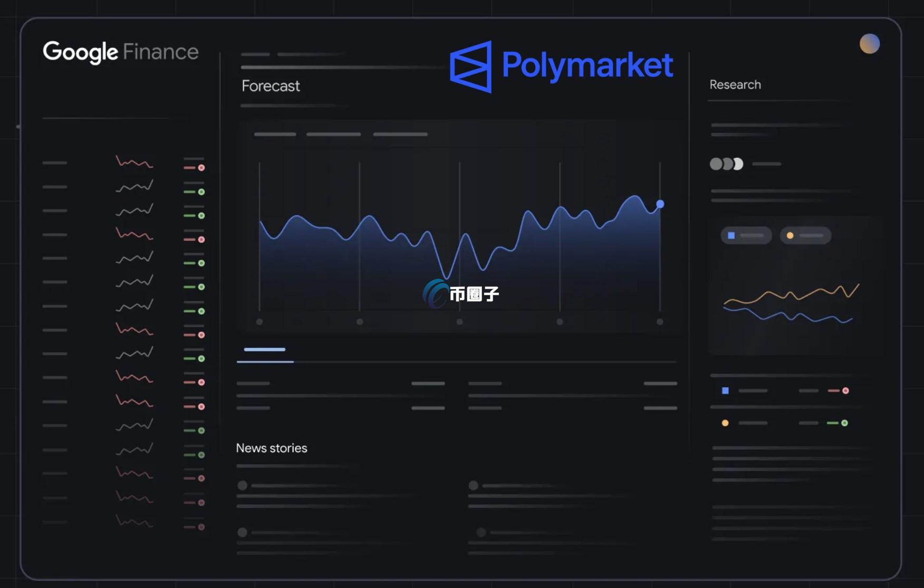Toggle the segmented switch in the Research panel
Image resolution: width=924 pixels, height=588 pixels.
[727, 164]
